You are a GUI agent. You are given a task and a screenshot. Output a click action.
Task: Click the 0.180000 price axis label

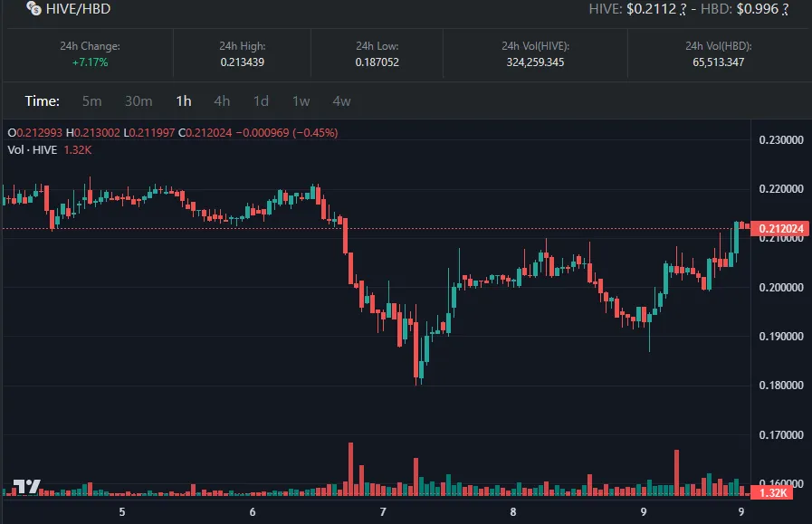point(781,386)
